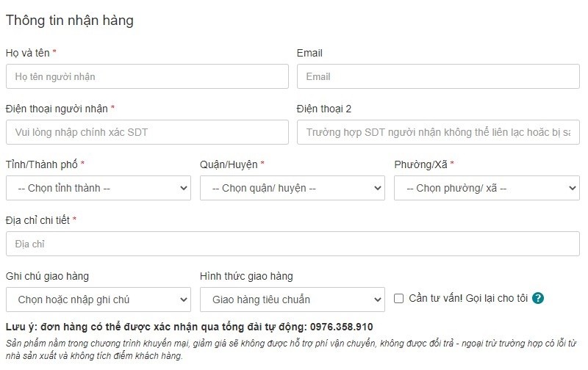
Task: Expand the "Chọn quận/ huyện" dropdown
Action: [x=293, y=188]
